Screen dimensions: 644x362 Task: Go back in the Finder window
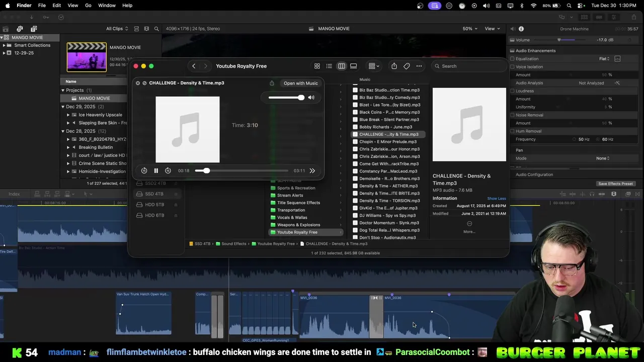click(194, 66)
